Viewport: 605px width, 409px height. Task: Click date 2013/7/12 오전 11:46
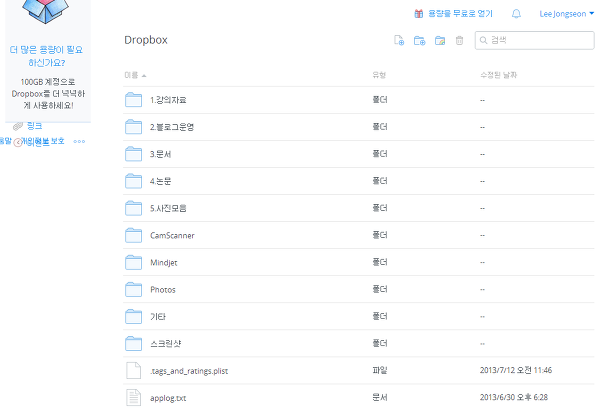click(516, 370)
